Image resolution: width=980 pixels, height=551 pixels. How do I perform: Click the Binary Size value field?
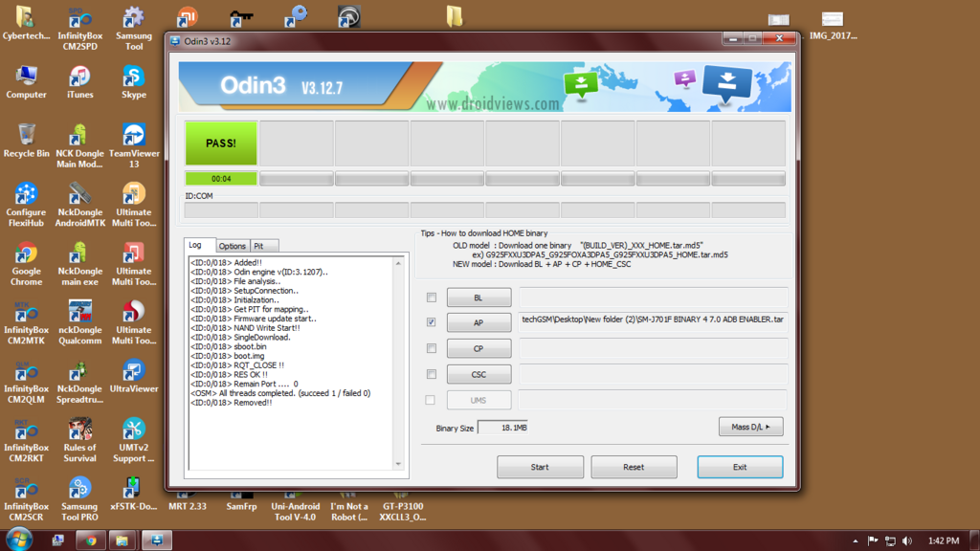coord(503,428)
